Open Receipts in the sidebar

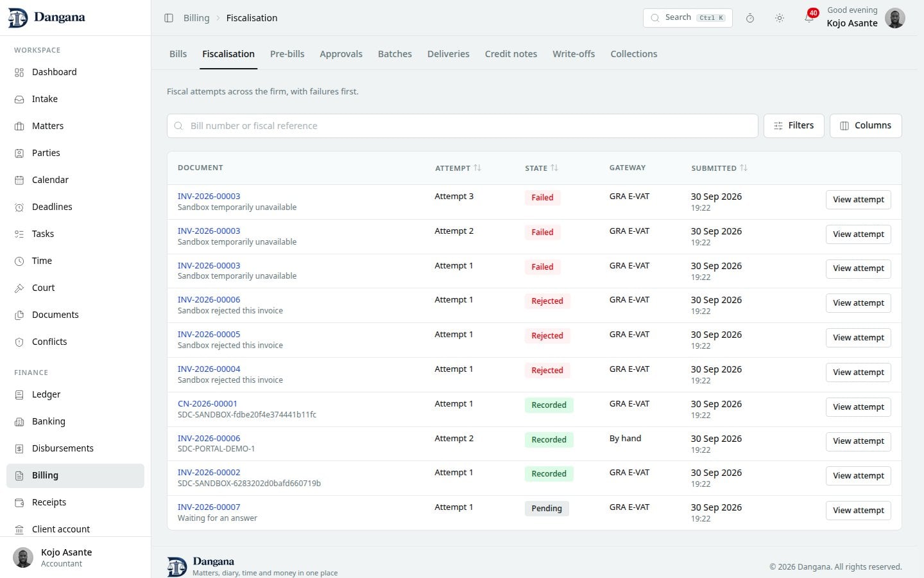[x=75, y=503]
